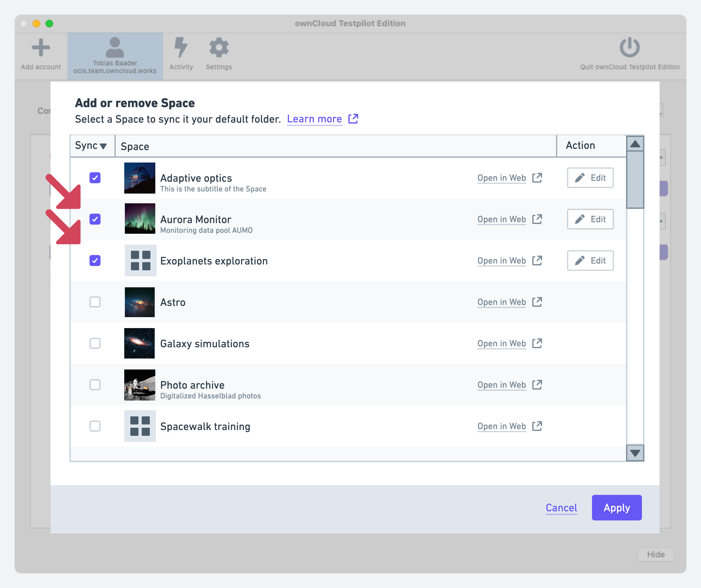Open Adaptive optics in Web via external link icon
This screenshot has height=588, width=701.
537,178
